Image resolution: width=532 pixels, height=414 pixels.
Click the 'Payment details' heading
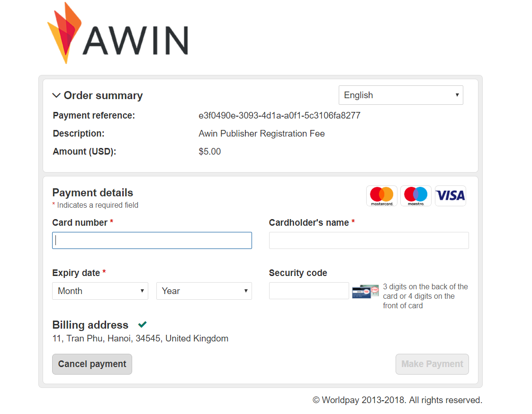click(93, 193)
